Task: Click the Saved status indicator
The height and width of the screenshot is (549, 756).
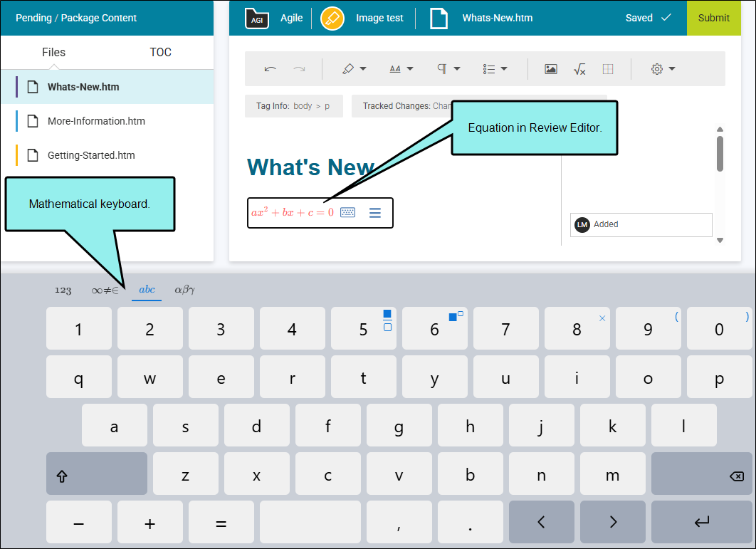Action: (648, 18)
